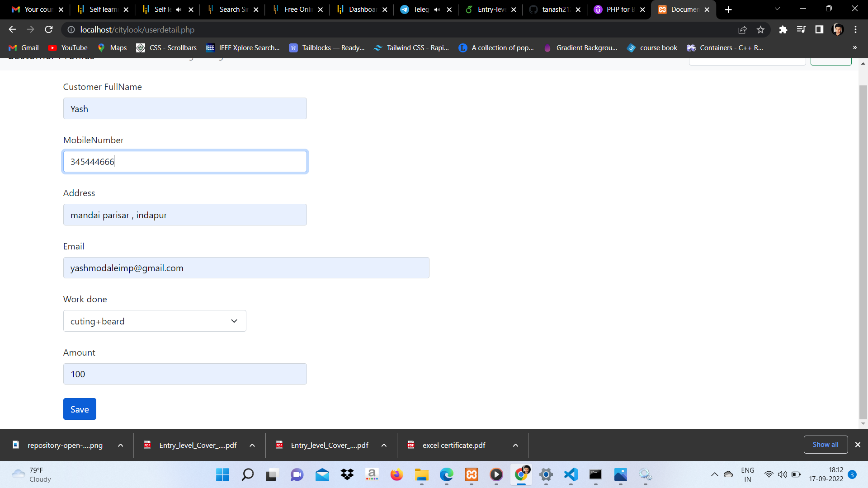
Task: Show more bookmarks chevron
Action: pos(854,48)
